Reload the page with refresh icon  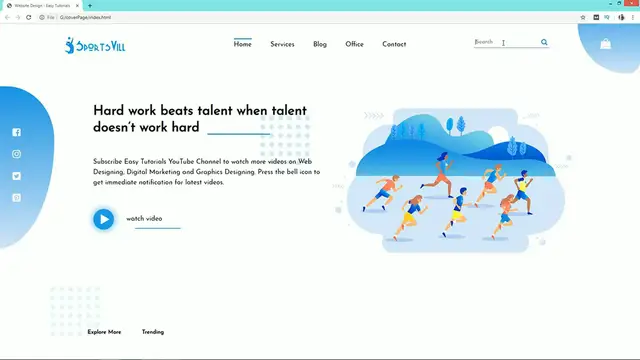point(29,17)
